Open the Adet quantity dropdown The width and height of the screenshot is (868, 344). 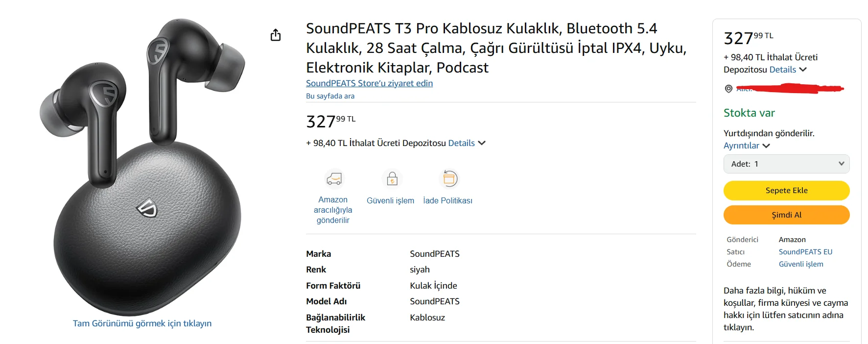coord(786,164)
